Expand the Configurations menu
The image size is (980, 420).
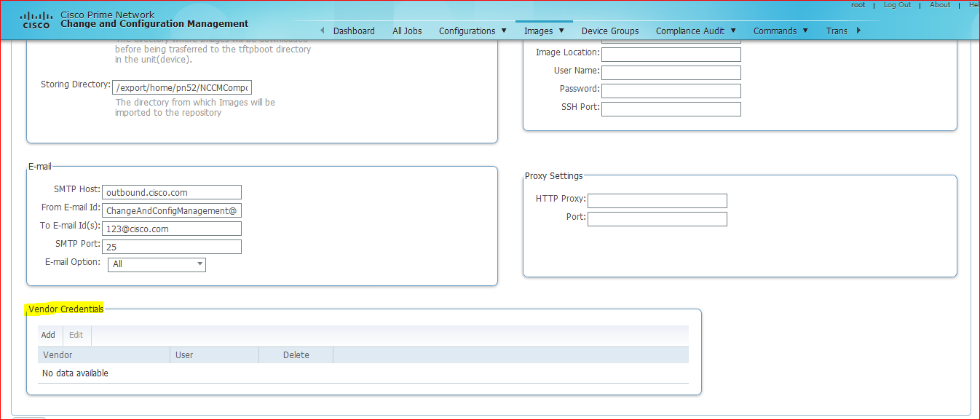[473, 31]
